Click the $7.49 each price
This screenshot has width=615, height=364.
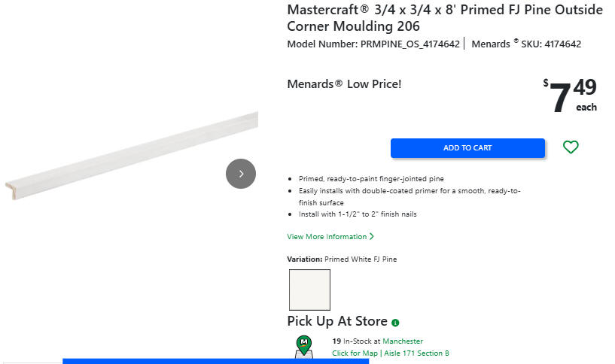pyautogui.click(x=570, y=96)
